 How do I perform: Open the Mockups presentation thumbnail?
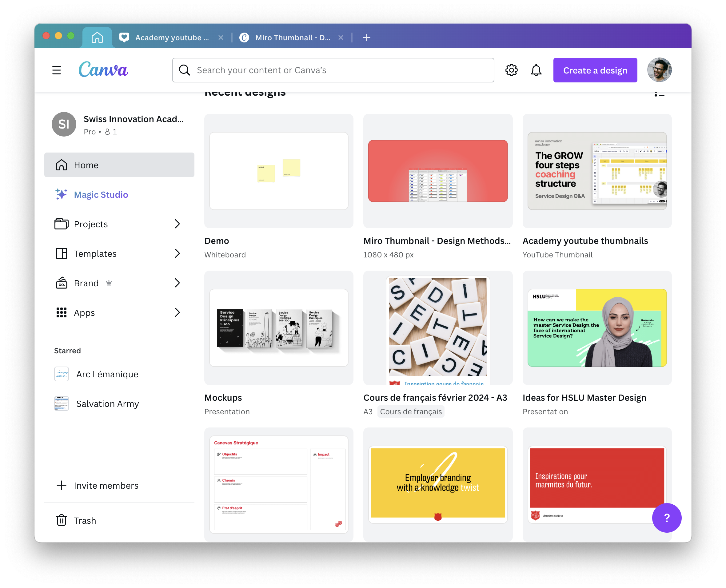pos(278,328)
